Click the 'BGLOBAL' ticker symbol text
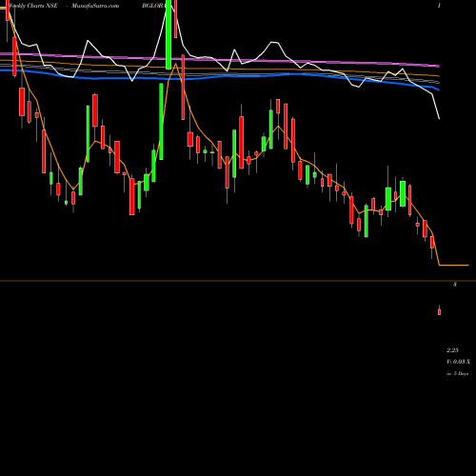This screenshot has width=476, height=476. [154, 6]
